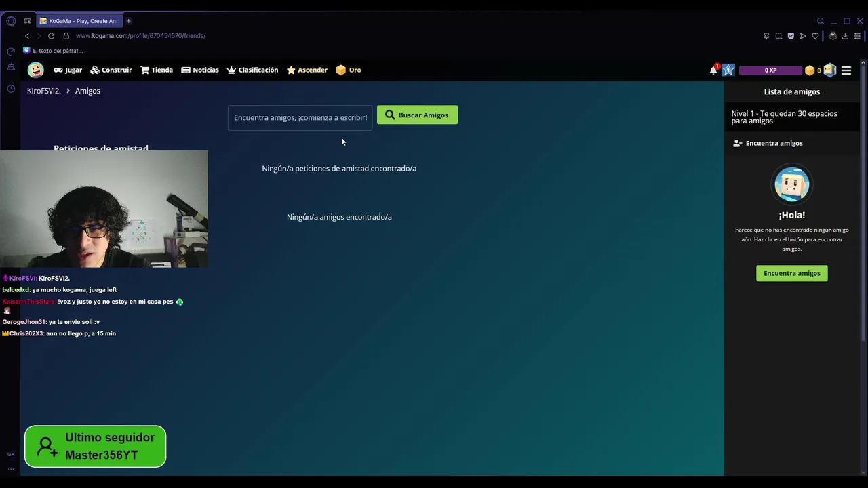Open sidebar three-dots menu at bottom
Screen dimensions: 868x488
(11, 468)
